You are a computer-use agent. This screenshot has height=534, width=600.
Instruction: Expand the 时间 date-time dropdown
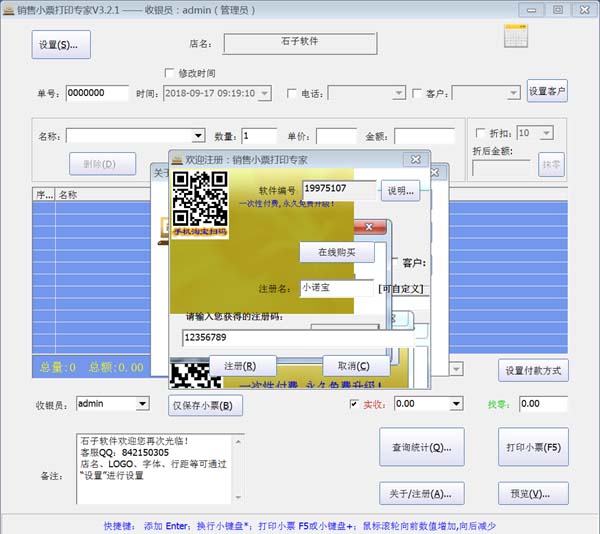pyautogui.click(x=265, y=93)
